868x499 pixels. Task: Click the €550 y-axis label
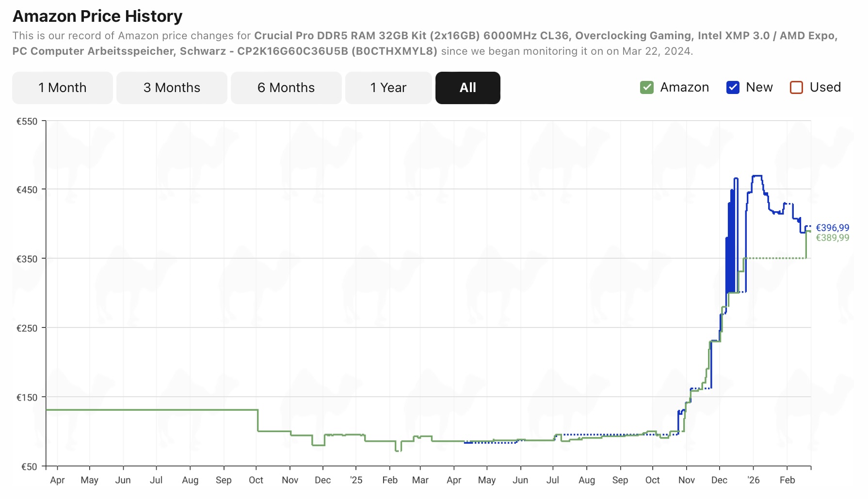(27, 122)
